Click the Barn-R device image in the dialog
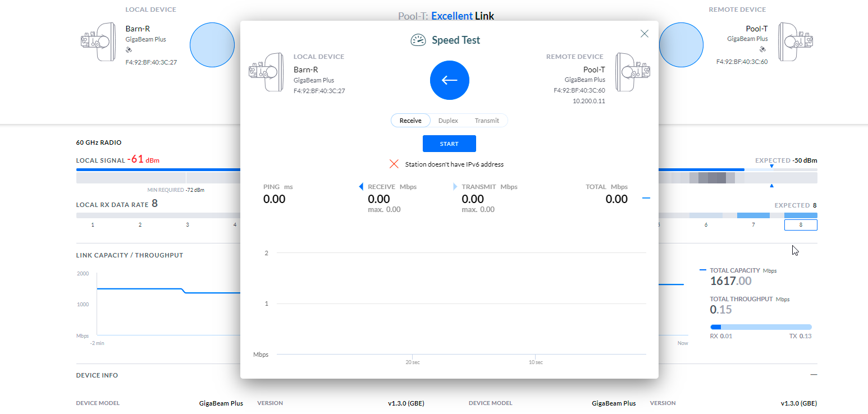Image resolution: width=868 pixels, height=414 pixels. [x=266, y=72]
